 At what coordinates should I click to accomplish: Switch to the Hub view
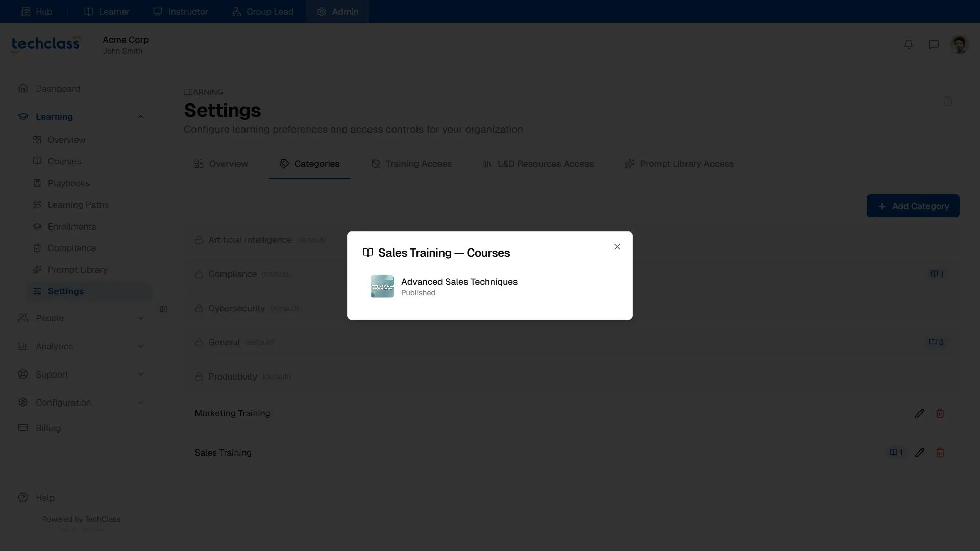[36, 11]
